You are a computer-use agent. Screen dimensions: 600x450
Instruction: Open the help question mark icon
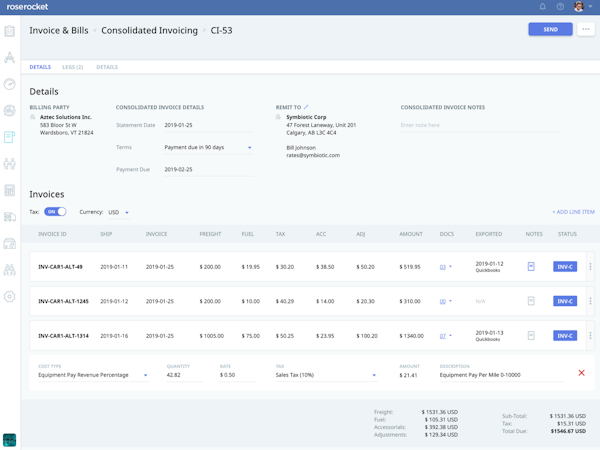[x=560, y=7]
